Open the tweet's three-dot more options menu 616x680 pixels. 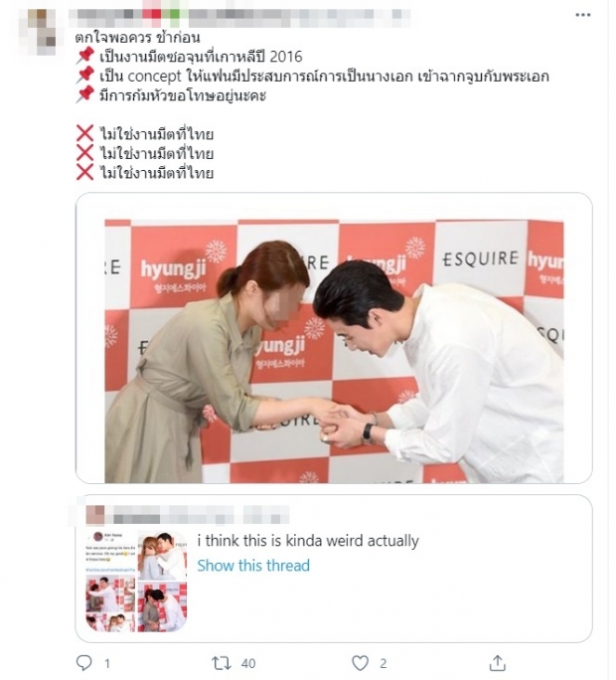582,15
